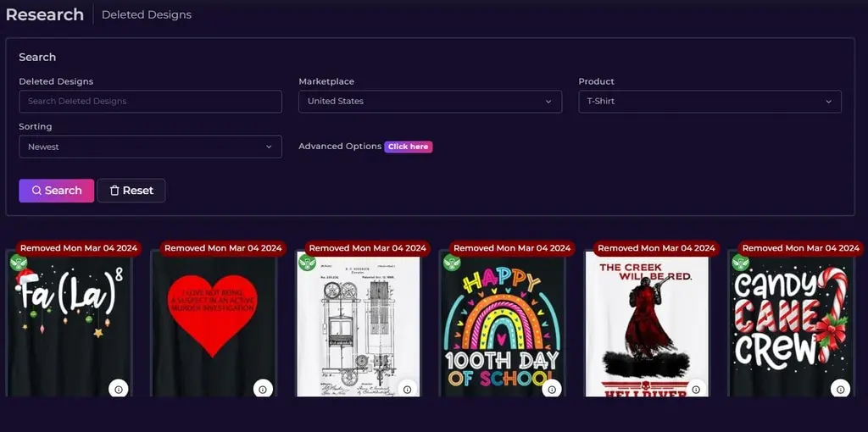The width and height of the screenshot is (868, 432).
Task: Open info icon on elevator patent design card
Action: (408, 389)
